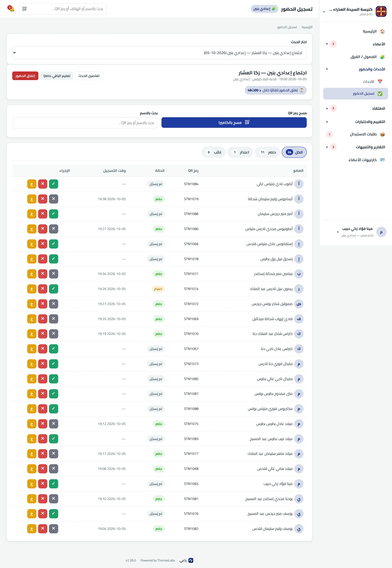The width and height of the screenshot is (392, 568).
Task: Select the اعتذار filter tab
Action: point(240,152)
